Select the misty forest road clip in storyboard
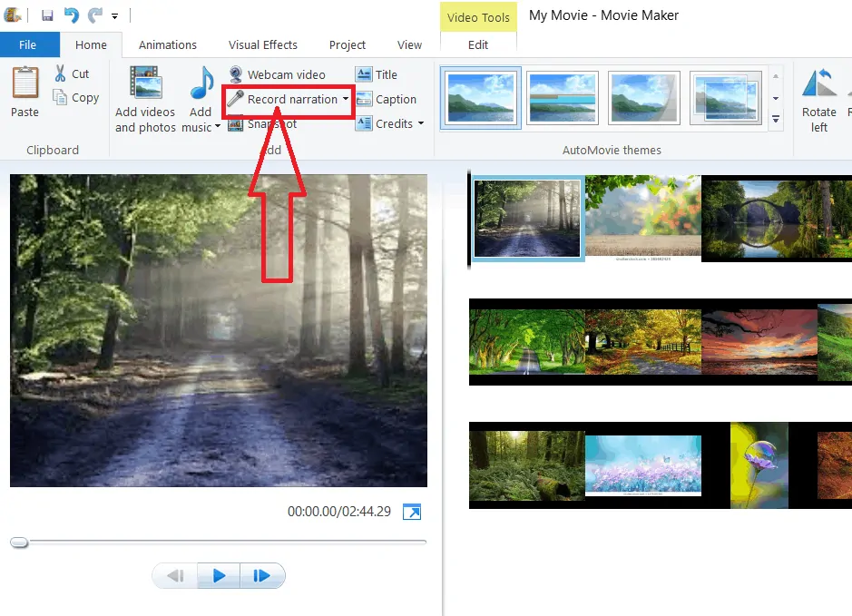This screenshot has width=852, height=616. pos(527,219)
